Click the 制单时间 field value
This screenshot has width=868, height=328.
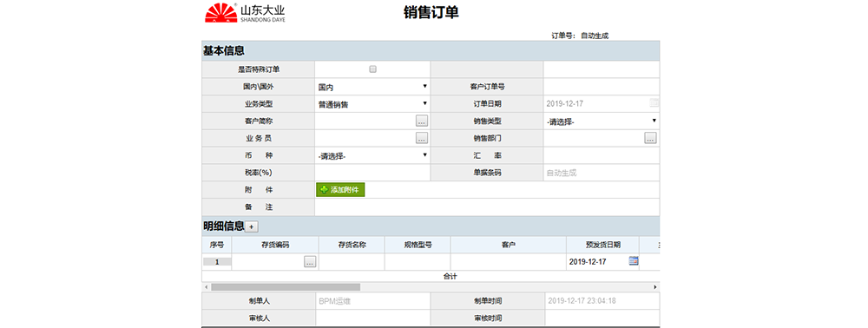pos(602,301)
